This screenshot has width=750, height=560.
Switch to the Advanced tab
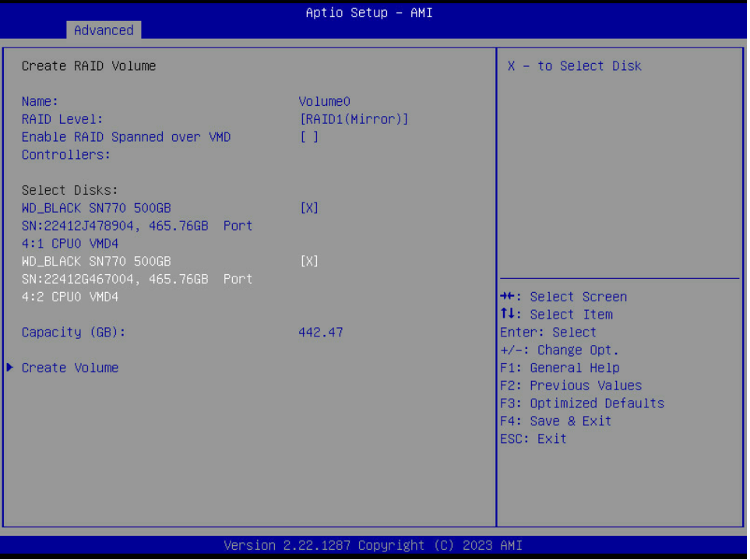104,30
